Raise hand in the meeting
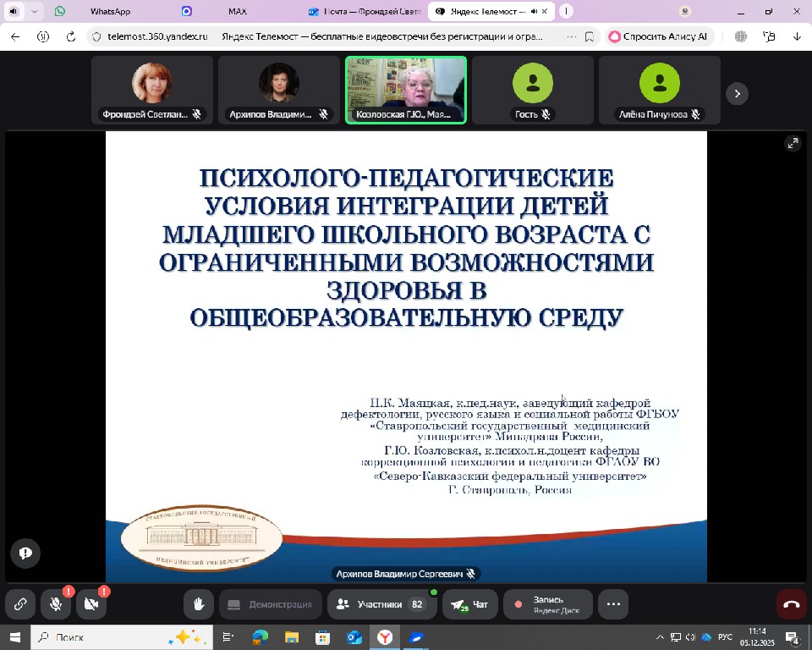 [x=199, y=604]
